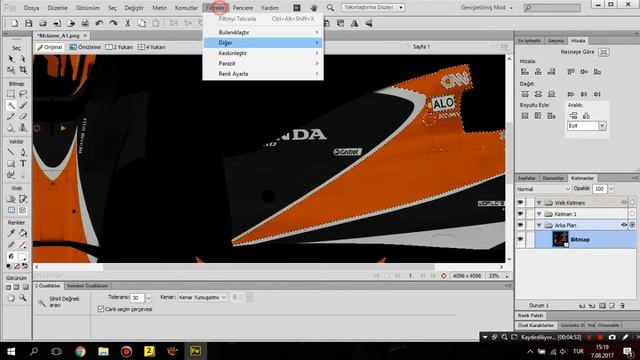Toggle Hide slices and hotspots button
Screen dimensions: 640x360
click(x=11, y=210)
